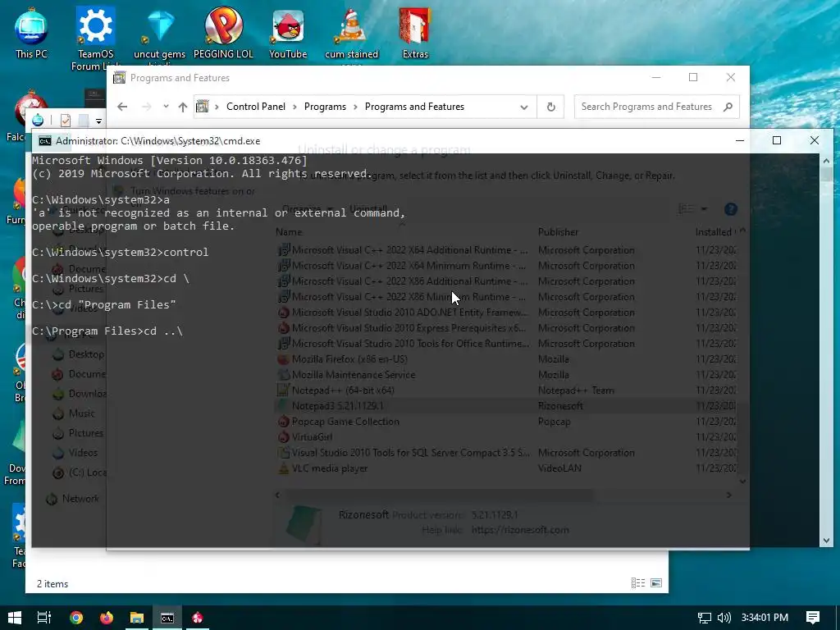Open the This PC desktop icon
The height and width of the screenshot is (630, 840).
tap(31, 33)
